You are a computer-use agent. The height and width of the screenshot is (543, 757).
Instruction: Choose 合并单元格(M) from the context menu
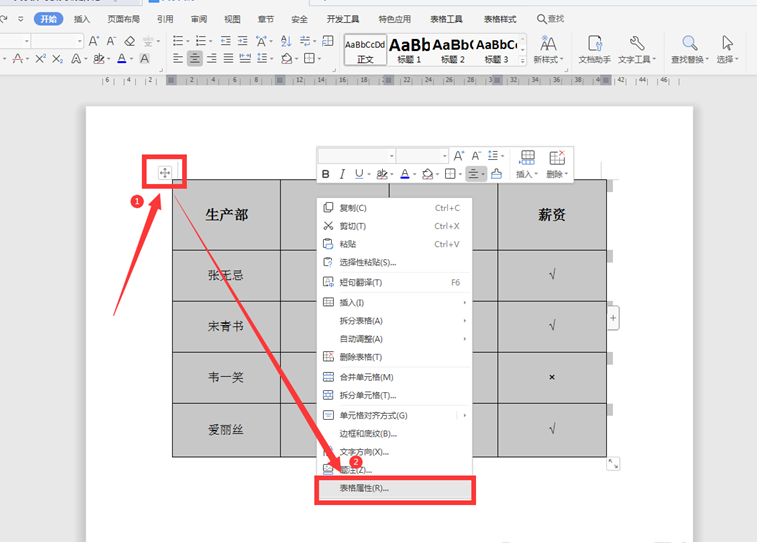[394, 377]
